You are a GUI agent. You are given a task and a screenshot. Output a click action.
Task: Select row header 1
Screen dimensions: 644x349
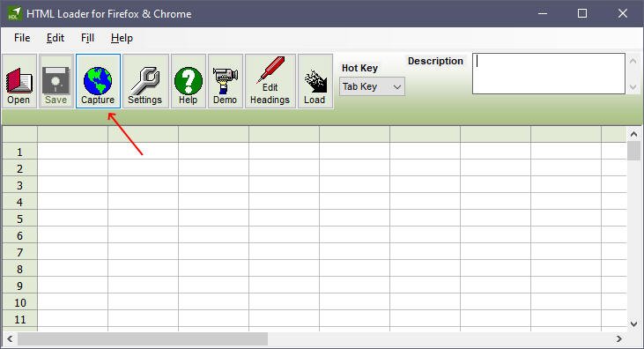tap(19, 152)
